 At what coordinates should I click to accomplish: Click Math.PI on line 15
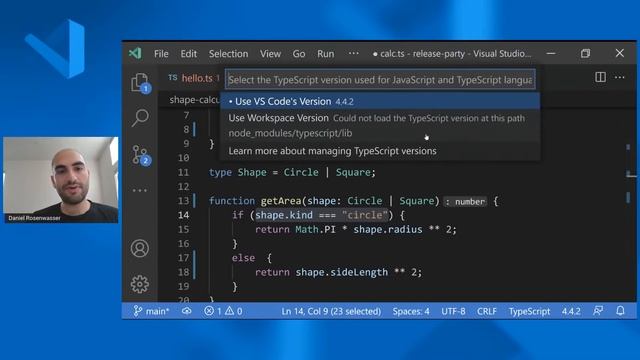coord(316,229)
